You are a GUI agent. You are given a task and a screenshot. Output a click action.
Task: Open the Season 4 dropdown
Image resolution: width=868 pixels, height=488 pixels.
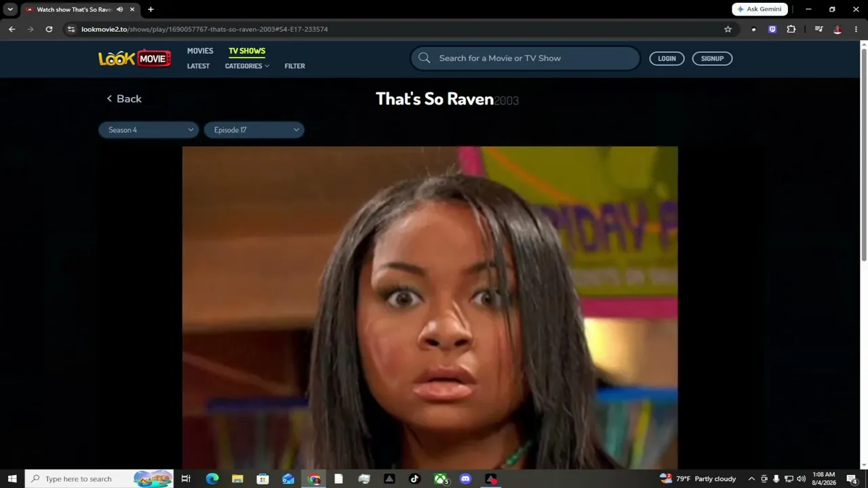(149, 130)
